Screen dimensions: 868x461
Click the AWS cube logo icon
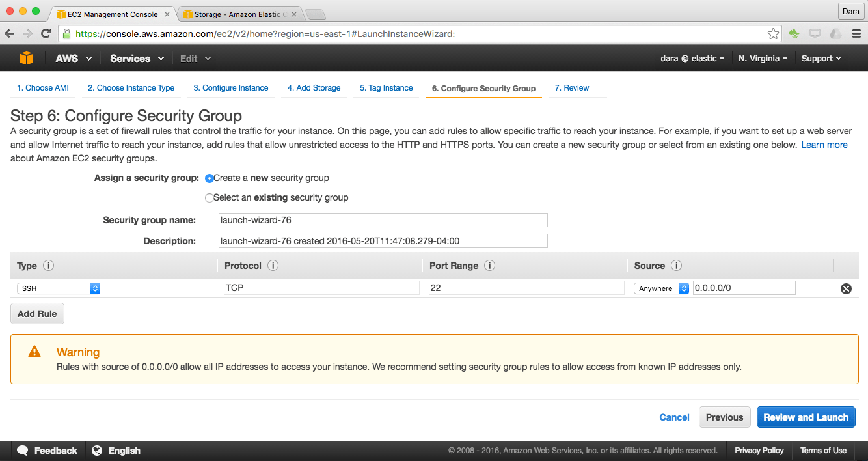(x=27, y=57)
